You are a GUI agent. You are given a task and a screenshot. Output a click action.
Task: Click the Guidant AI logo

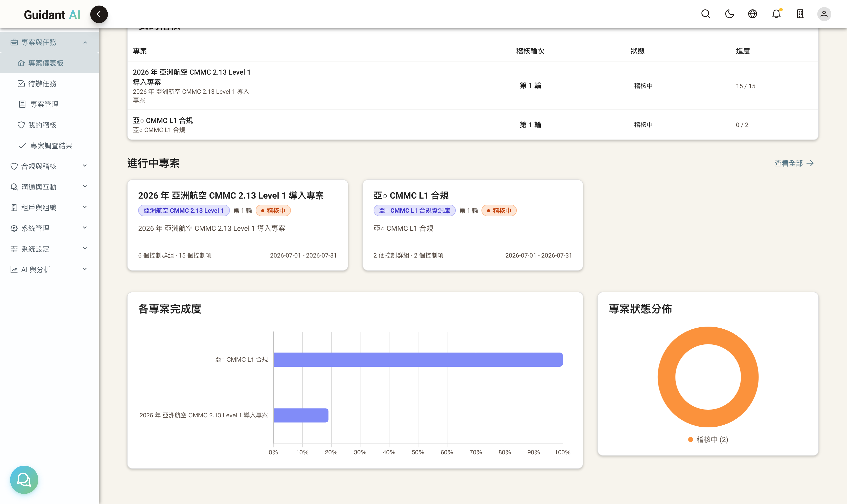pyautogui.click(x=52, y=15)
